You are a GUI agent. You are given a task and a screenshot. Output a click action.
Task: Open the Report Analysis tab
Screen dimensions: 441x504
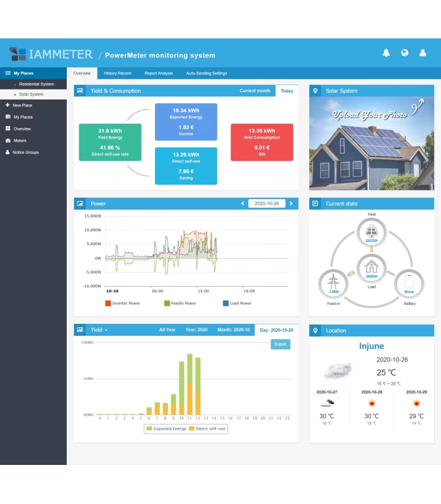[159, 73]
